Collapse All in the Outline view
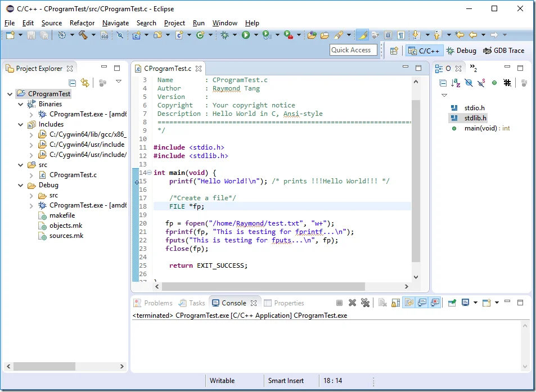Viewport: 536px width, 392px height. click(443, 83)
